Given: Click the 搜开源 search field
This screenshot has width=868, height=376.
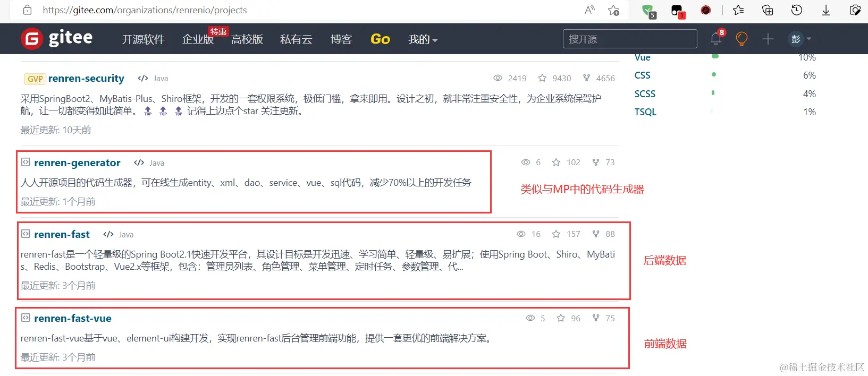Looking at the screenshot, I should click(x=630, y=39).
